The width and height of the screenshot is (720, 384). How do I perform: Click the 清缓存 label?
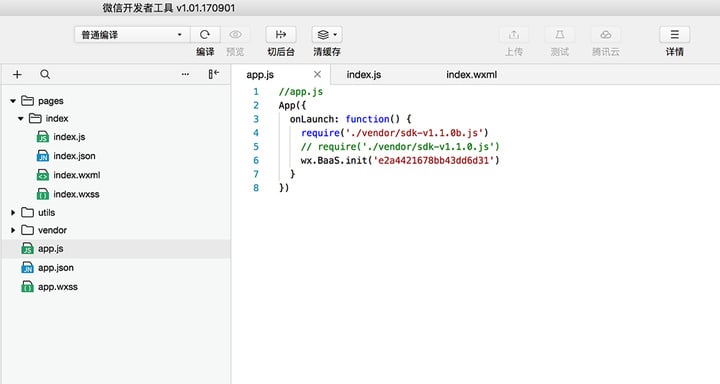[327, 52]
